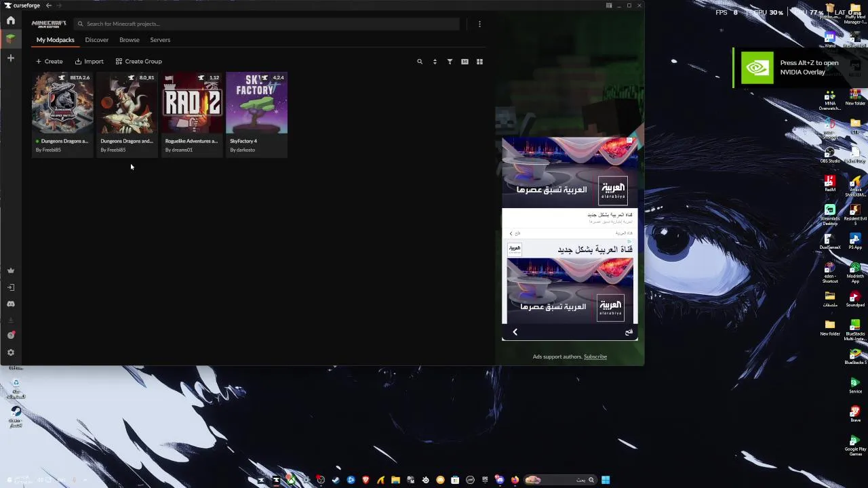Click the Import button
Viewport: 868px width, 488px height.
pos(89,62)
